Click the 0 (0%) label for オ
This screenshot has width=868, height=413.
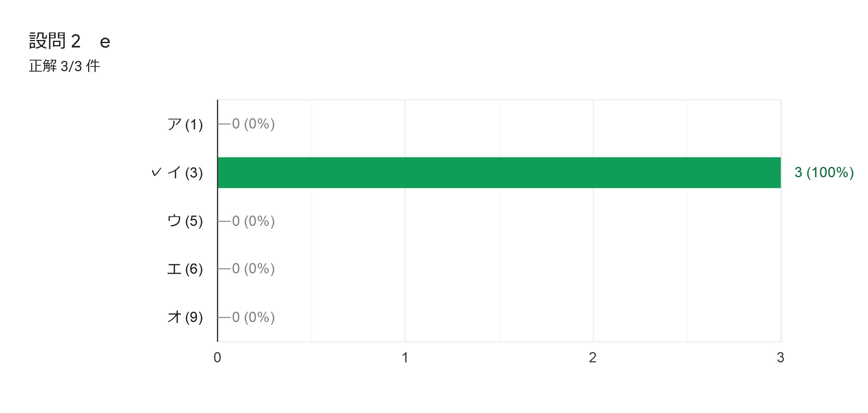coord(253,317)
